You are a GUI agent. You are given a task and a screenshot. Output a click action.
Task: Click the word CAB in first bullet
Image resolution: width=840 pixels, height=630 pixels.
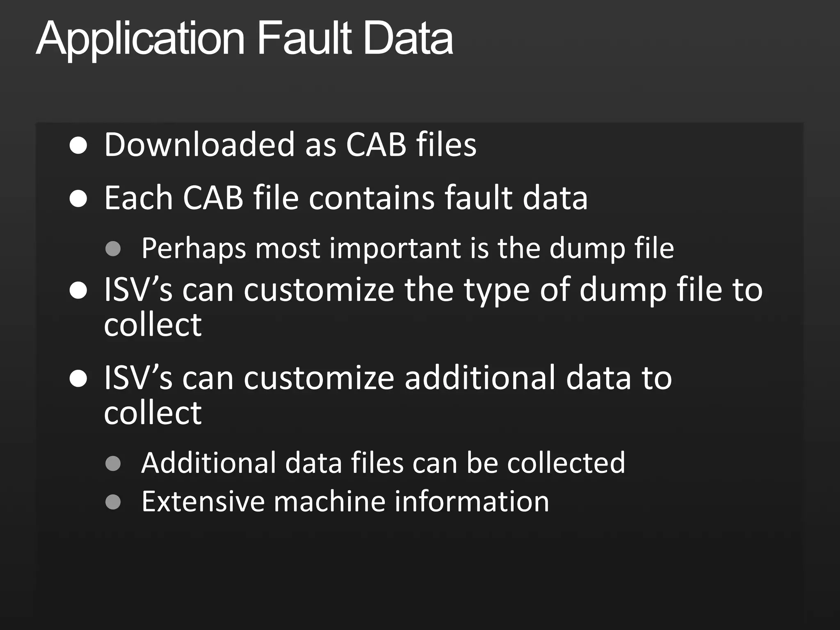pos(376,145)
